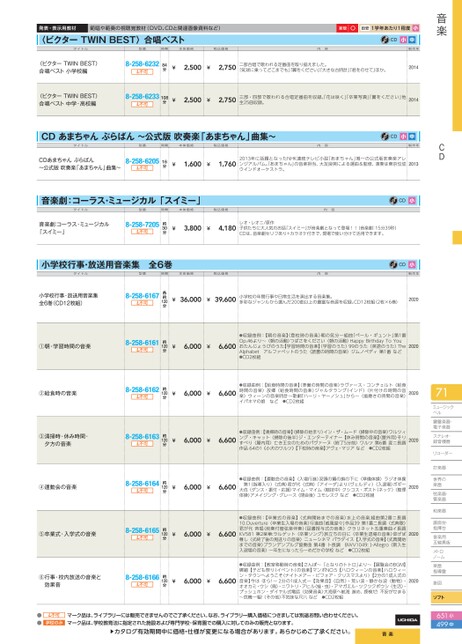Click the orange badge under code 8-258-6232

point(142,72)
